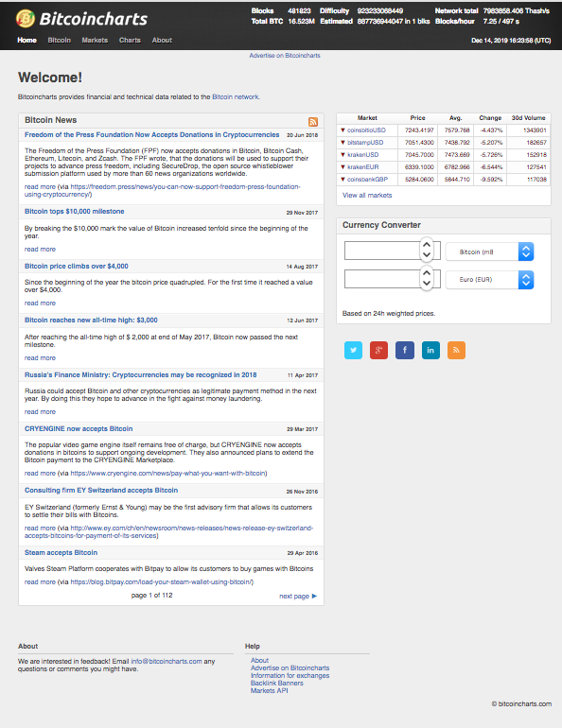Click the down arrow beside coinsbankGBP
The image size is (562, 728).
[x=342, y=180]
